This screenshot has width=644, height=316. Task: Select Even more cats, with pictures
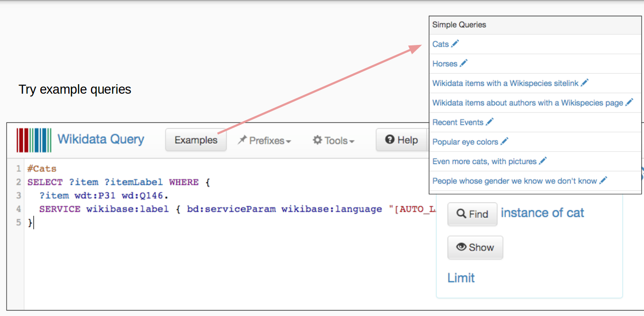(485, 161)
